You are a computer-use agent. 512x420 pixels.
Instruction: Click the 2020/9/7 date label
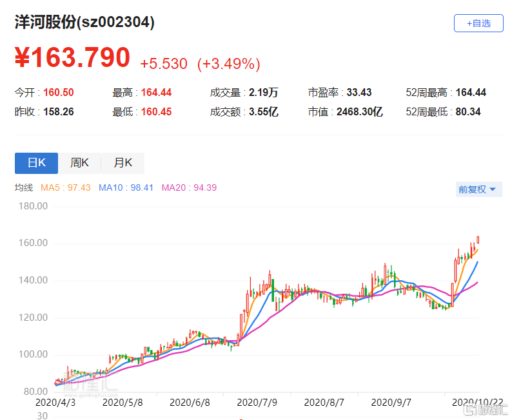point(391,403)
